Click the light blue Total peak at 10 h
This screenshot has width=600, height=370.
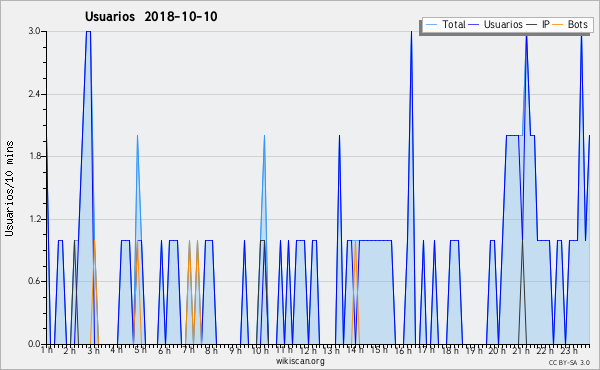[264, 137]
